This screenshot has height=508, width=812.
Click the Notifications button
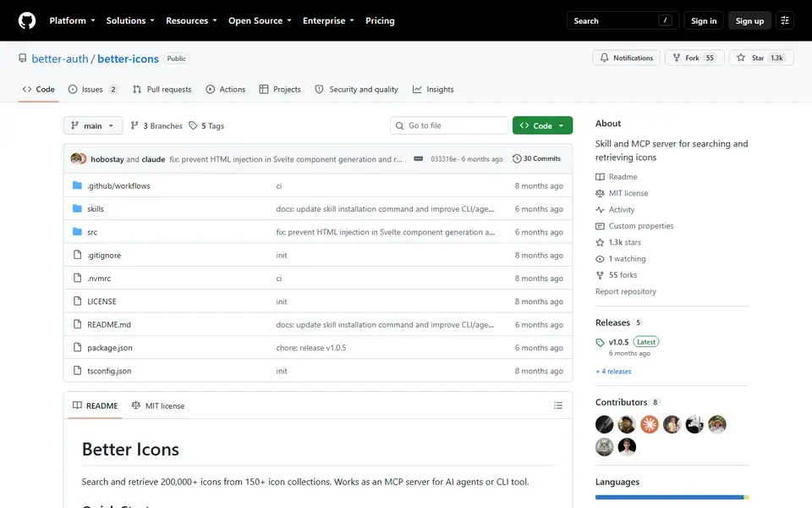(x=626, y=58)
